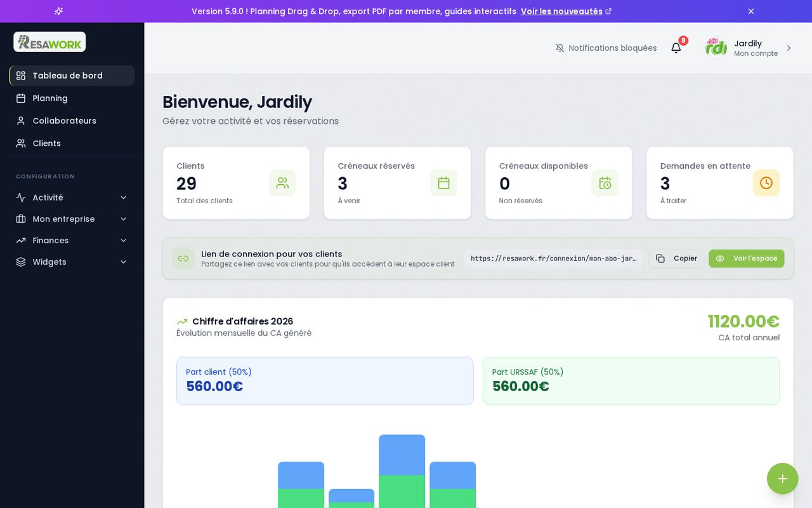Open notifications bell with 8 badge
The height and width of the screenshot is (508, 812).
coord(676,48)
